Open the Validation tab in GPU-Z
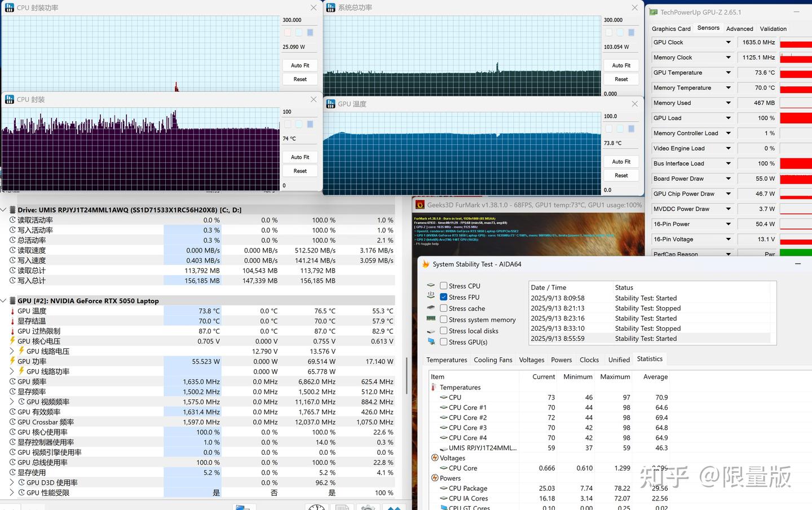 (773, 29)
